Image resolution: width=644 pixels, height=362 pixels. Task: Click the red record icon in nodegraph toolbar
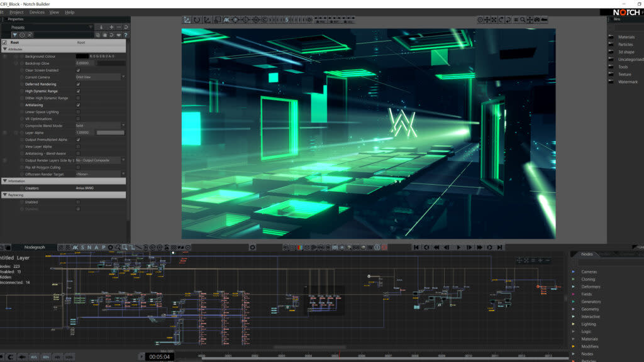pyautogui.click(x=384, y=248)
